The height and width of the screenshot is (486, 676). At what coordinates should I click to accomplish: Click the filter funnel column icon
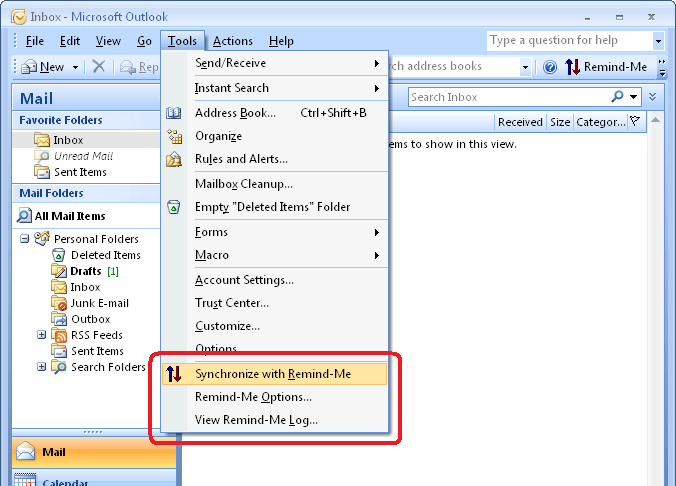pyautogui.click(x=635, y=121)
